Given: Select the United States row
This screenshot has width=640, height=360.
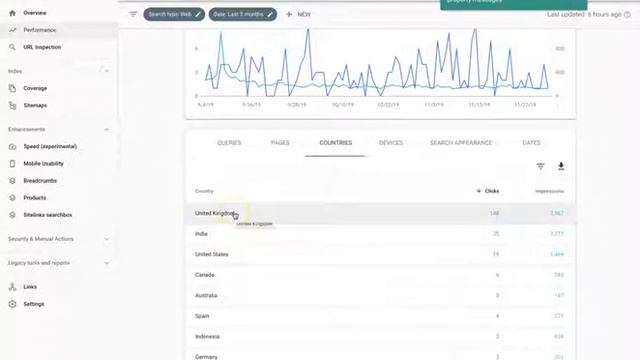Looking at the screenshot, I should (381, 254).
